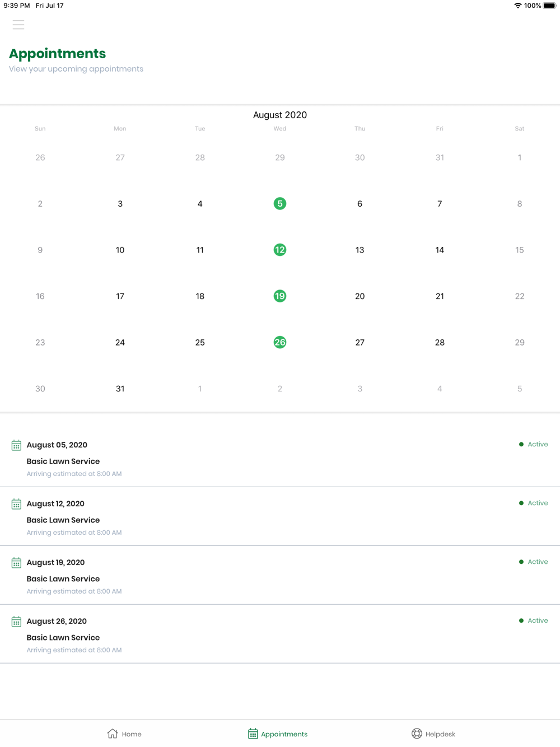This screenshot has height=747, width=560.
Task: Open August 26 Basic Lawn Service appointment
Action: tap(63, 638)
